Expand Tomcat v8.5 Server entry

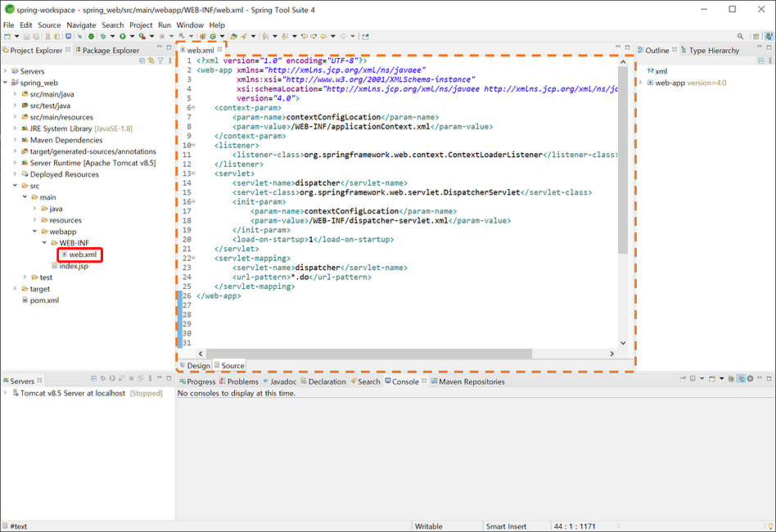[x=6, y=392]
